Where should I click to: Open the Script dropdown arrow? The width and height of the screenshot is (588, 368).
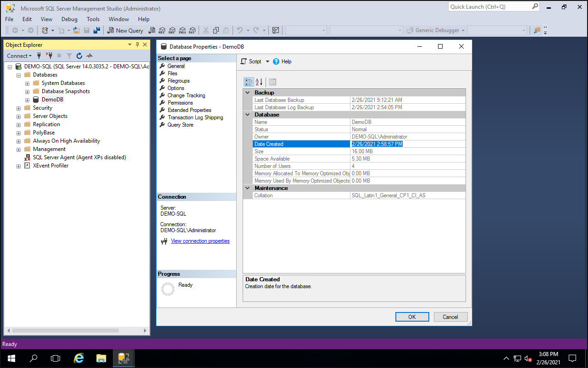click(267, 61)
